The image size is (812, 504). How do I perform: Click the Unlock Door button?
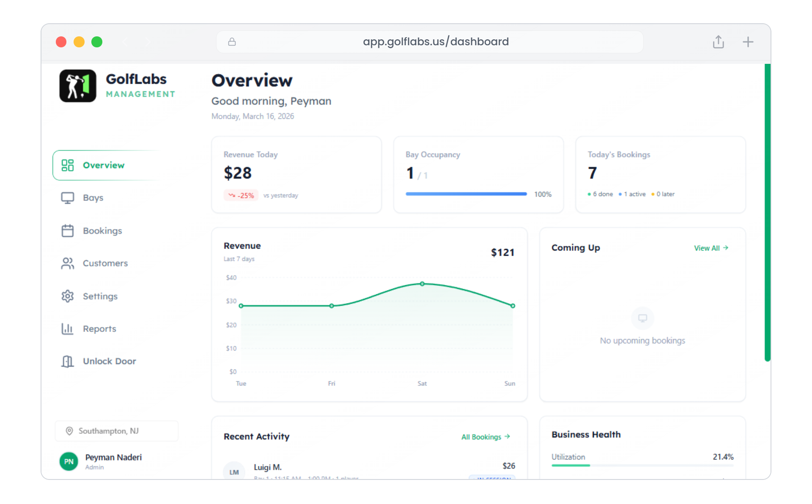coord(109,361)
